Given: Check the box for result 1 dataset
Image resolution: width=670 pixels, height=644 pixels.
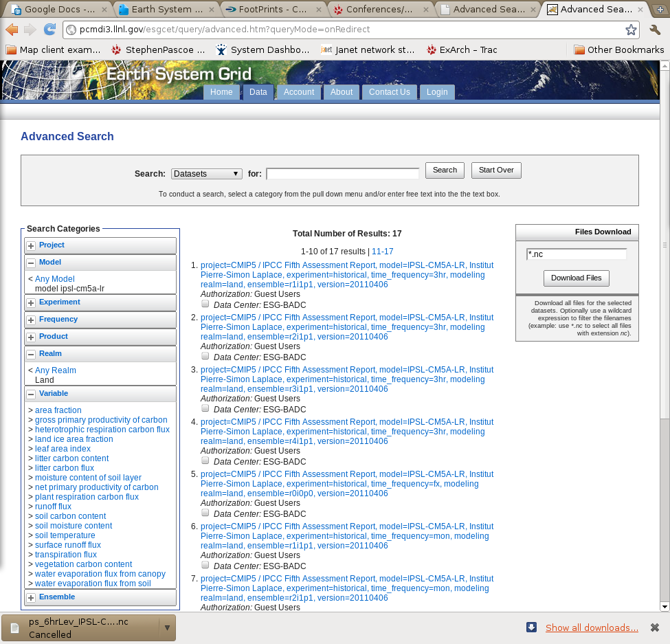Looking at the screenshot, I should (x=205, y=304).
